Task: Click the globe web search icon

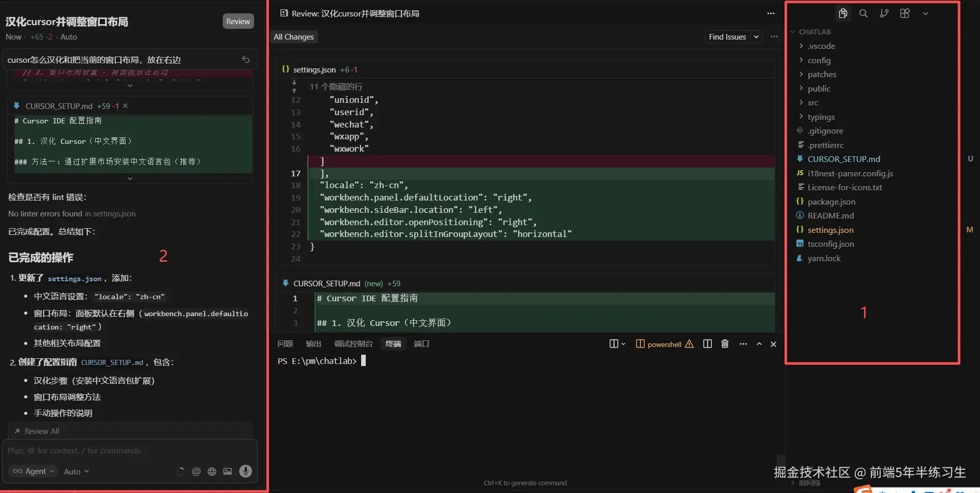Action: point(212,471)
